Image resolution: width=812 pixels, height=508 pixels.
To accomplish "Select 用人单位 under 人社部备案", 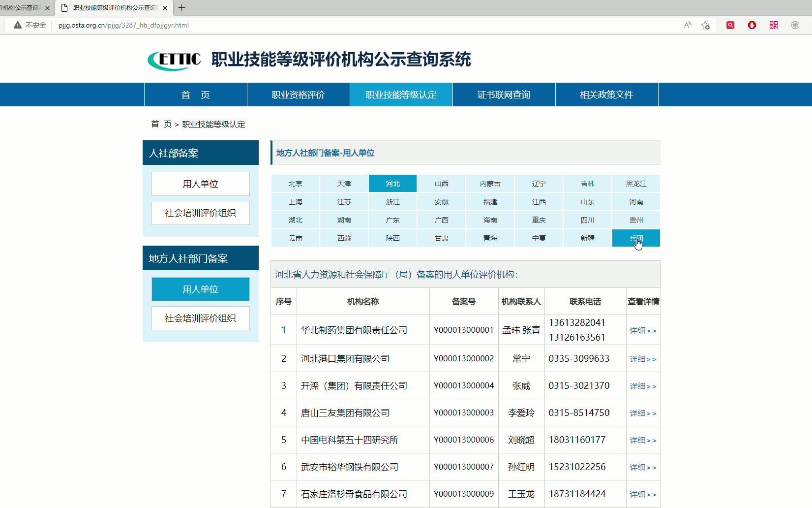I will point(201,184).
